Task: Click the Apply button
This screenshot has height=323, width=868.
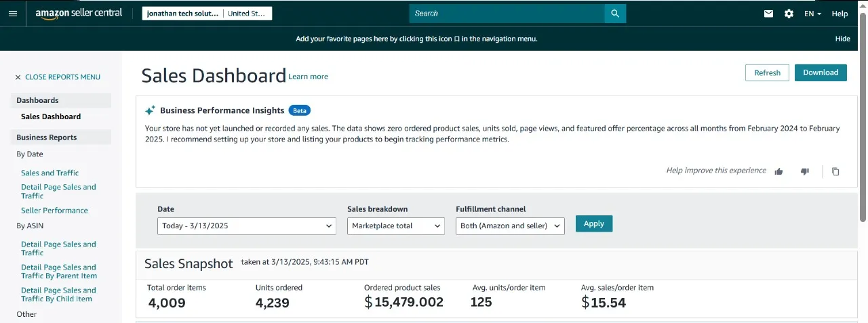Action: point(594,223)
